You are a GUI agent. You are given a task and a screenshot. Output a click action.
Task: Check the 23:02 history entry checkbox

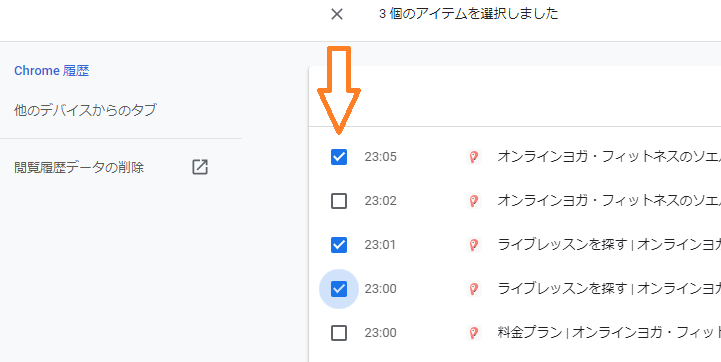coord(339,201)
